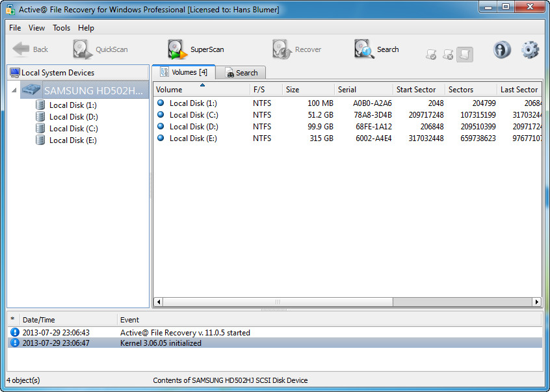Click sectors value 659738623
Viewport: 550px width, 392px height.
(478, 138)
